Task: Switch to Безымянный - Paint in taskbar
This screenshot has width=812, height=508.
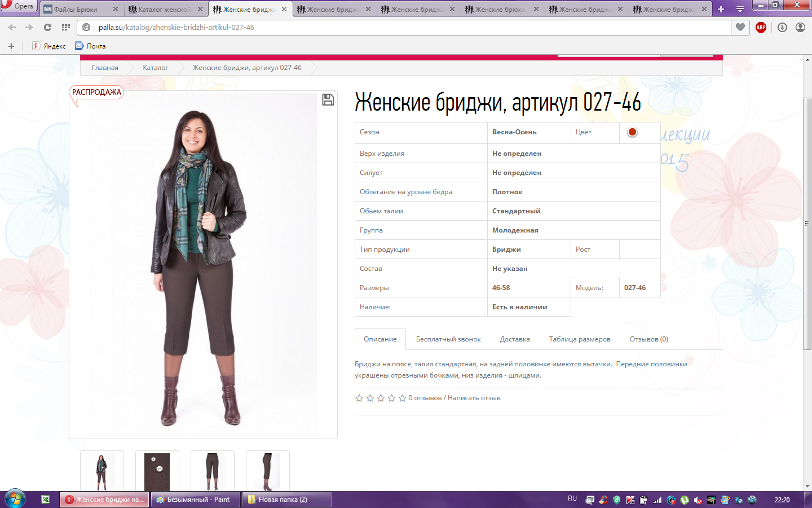Action: coord(196,500)
